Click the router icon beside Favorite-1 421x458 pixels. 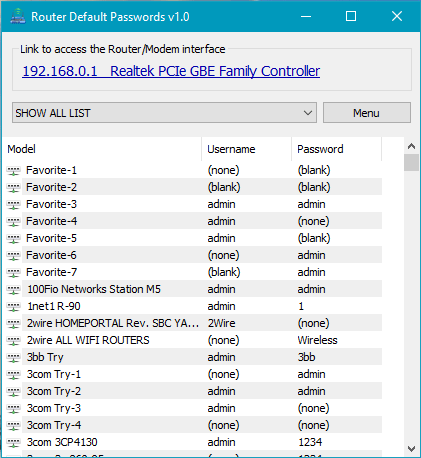[x=13, y=171]
